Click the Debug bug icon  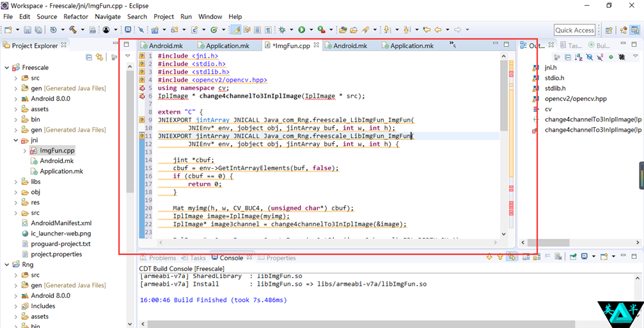[282, 30]
